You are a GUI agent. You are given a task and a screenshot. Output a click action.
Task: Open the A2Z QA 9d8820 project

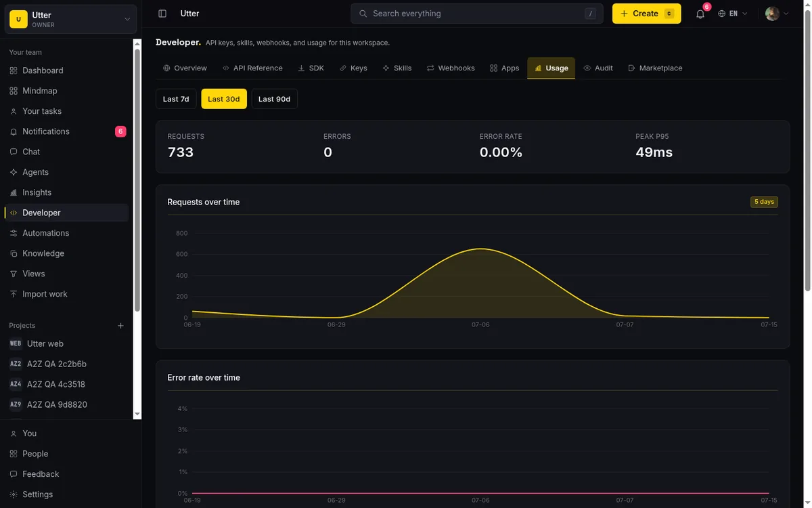[66, 404]
